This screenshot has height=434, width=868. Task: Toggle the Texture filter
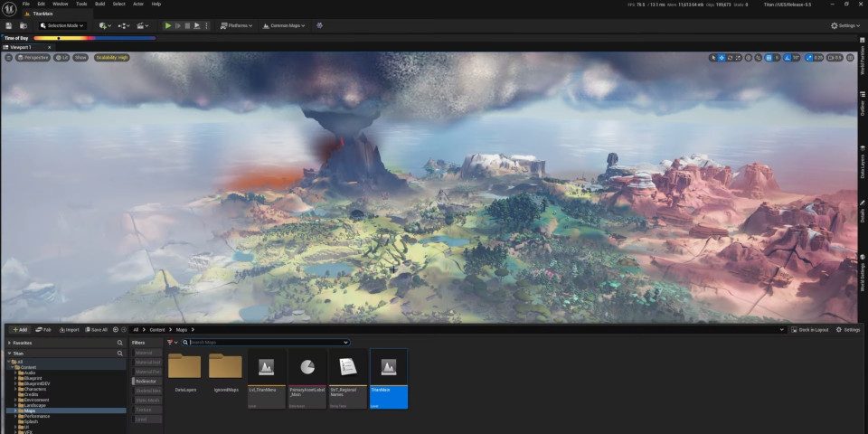pyautogui.click(x=146, y=410)
